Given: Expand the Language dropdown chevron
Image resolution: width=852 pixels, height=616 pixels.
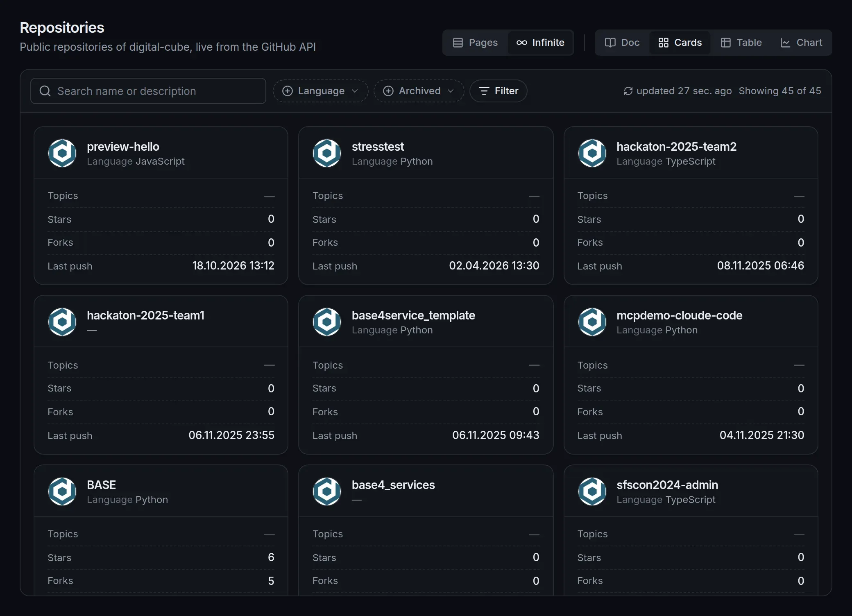Looking at the screenshot, I should (355, 91).
